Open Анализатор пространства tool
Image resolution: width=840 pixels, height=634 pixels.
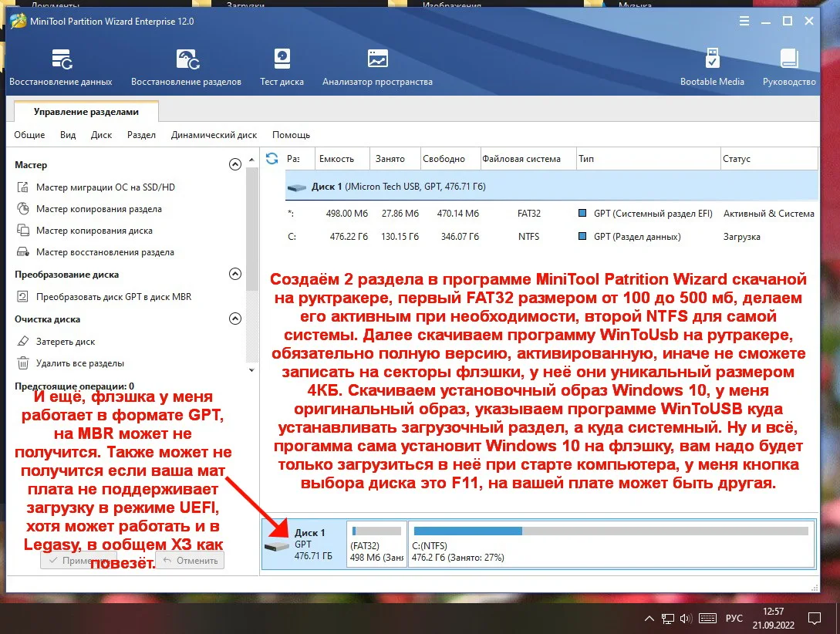377,67
